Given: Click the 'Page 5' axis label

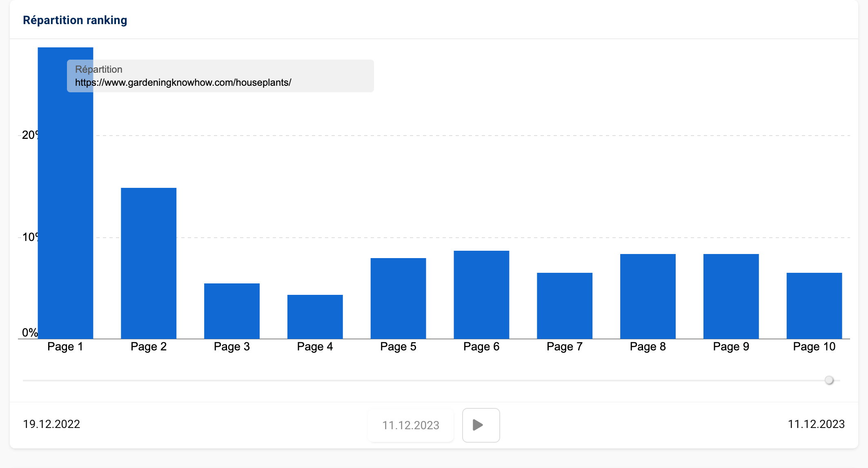Looking at the screenshot, I should coord(398,347).
